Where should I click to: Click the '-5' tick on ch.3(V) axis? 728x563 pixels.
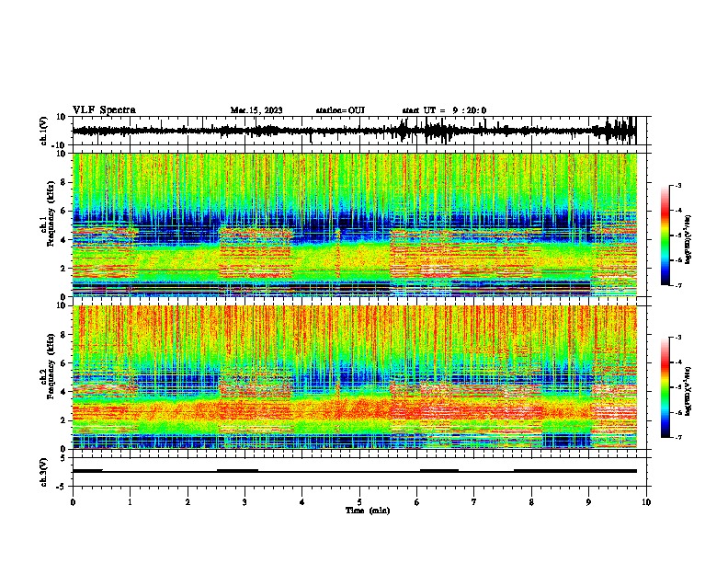pos(62,487)
